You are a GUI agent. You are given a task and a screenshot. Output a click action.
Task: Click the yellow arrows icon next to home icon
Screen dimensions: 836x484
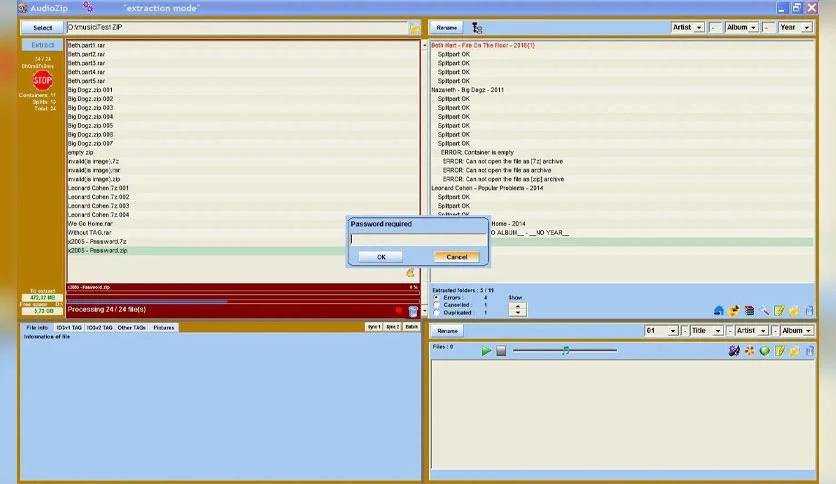click(734, 310)
